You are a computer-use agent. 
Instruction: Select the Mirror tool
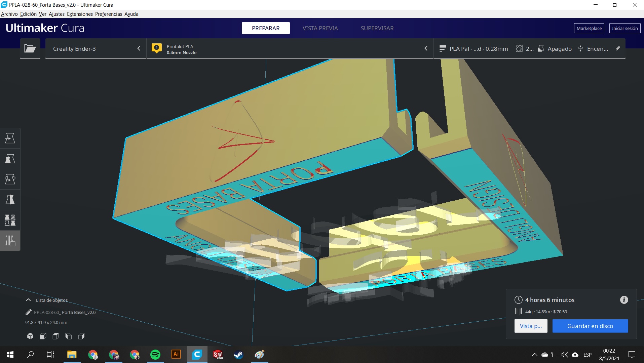pos(10,200)
